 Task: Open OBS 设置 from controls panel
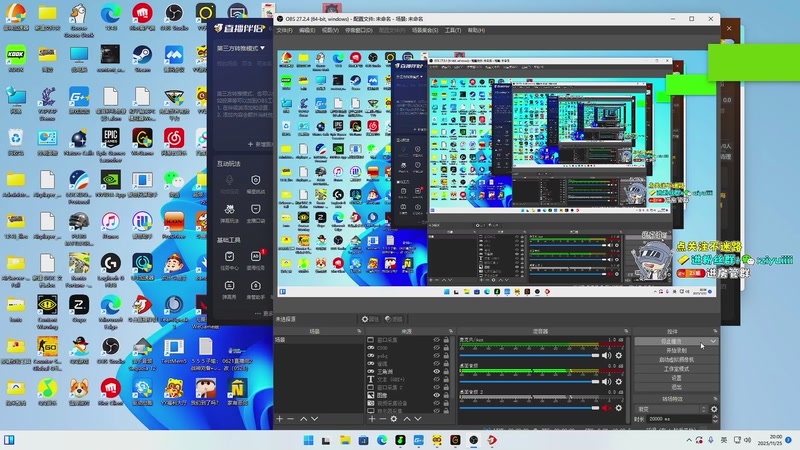(x=676, y=378)
